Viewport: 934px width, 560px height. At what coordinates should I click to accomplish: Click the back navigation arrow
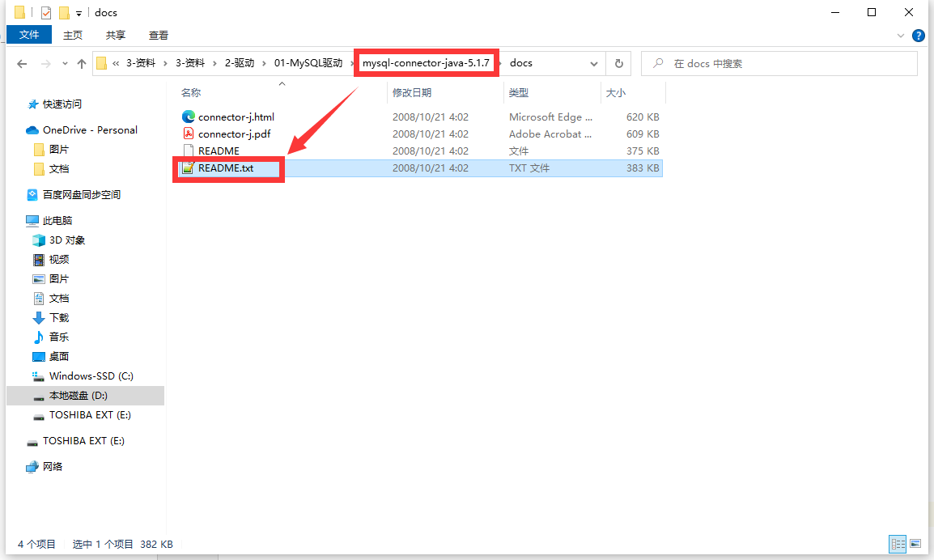pos(22,64)
